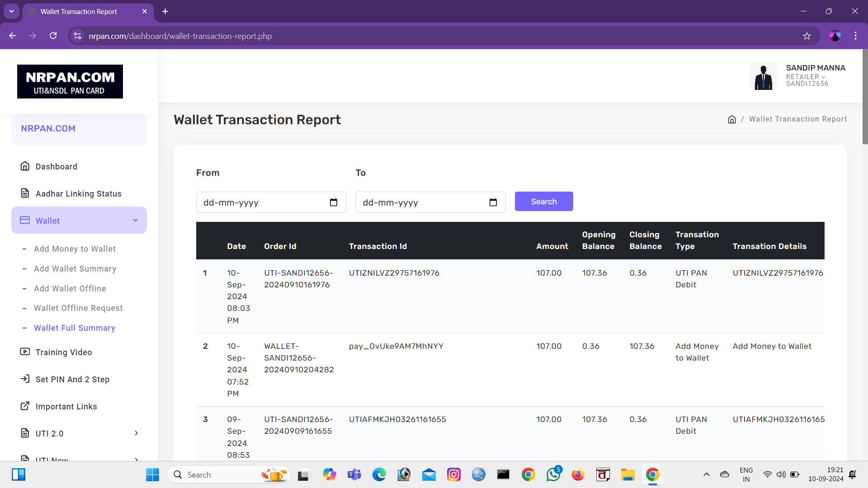Open the Wallet Offline Request menu item
This screenshot has width=868, height=488.
78,308
